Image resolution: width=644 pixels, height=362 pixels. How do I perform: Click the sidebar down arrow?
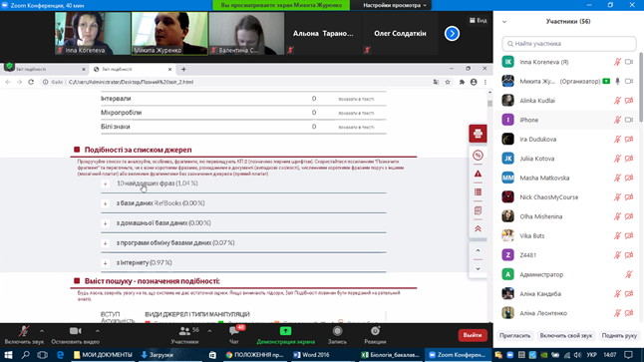(478, 268)
